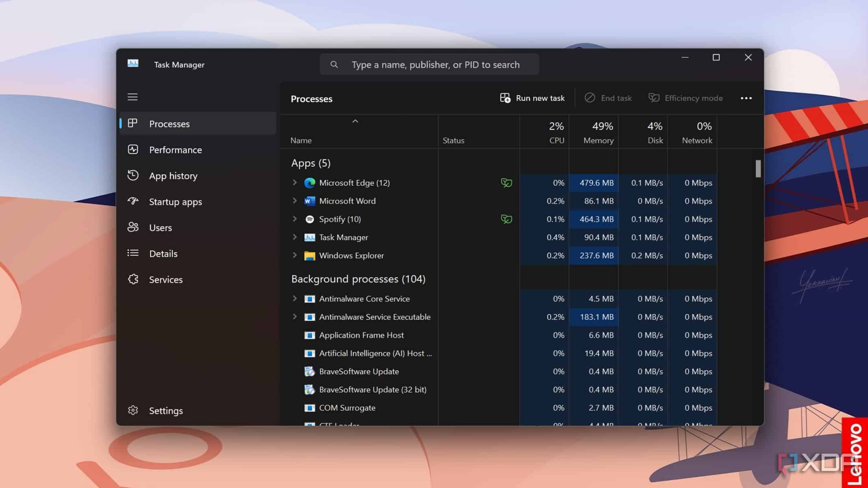868x488 pixels.
Task: Expand the Windows Explorer process
Action: pyautogui.click(x=294, y=255)
